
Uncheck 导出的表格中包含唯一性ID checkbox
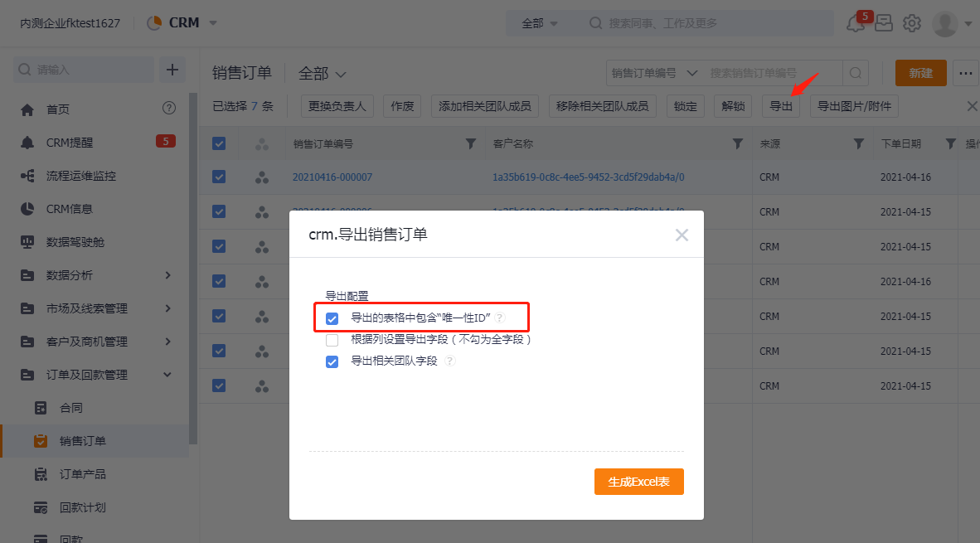(x=332, y=318)
